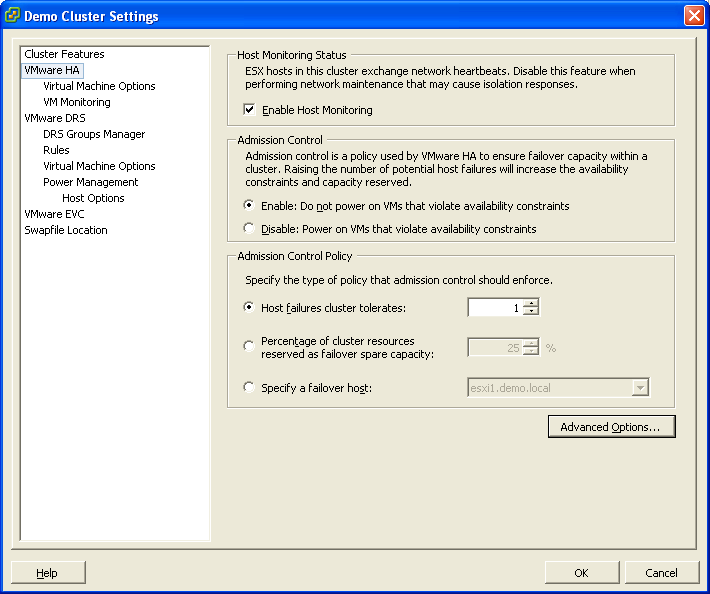710x594 pixels.
Task: Click the Advanced Options button
Action: click(x=611, y=427)
